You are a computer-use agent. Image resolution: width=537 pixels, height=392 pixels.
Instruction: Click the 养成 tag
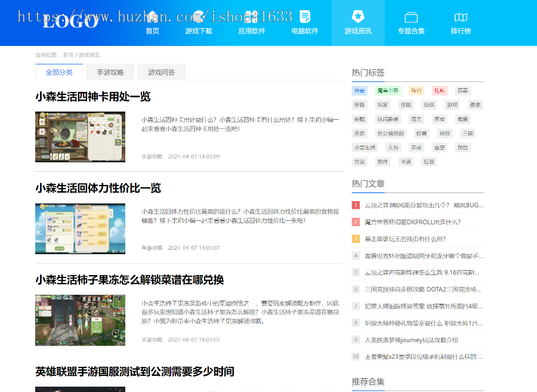416,147
